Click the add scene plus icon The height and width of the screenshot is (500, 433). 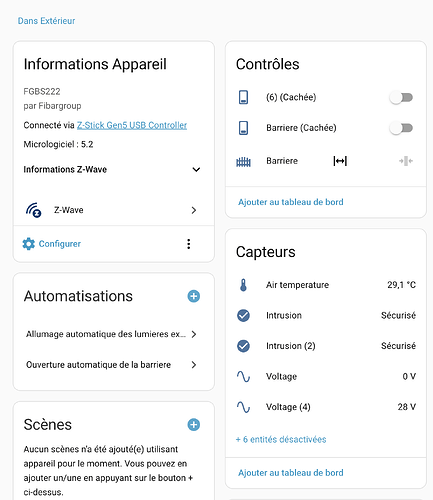(x=194, y=425)
